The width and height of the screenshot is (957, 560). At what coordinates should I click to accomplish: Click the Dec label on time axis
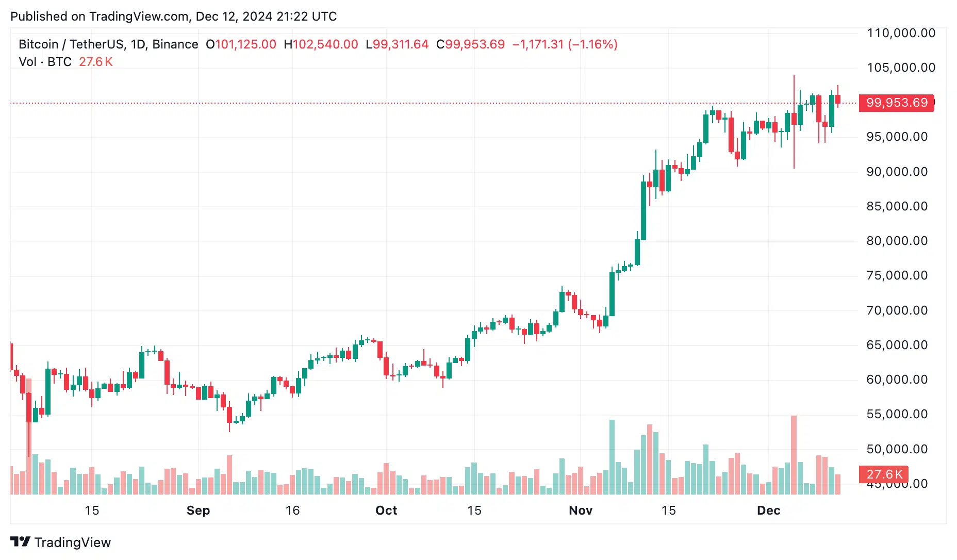coord(769,510)
